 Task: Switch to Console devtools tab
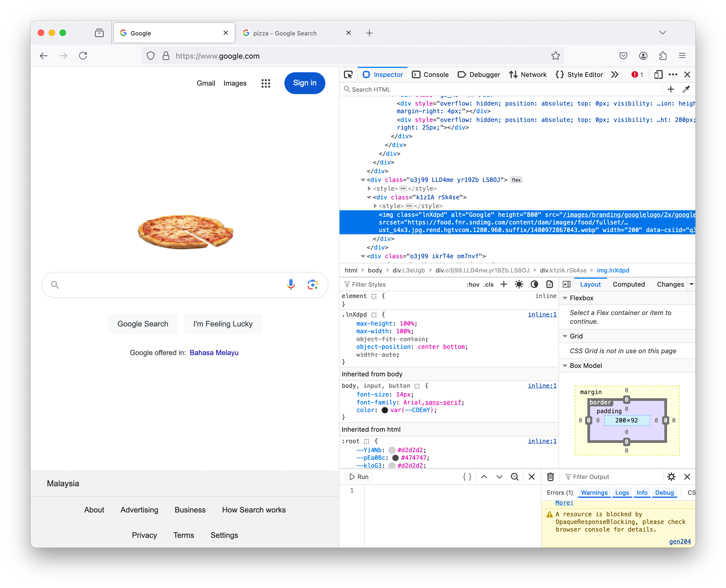point(430,74)
